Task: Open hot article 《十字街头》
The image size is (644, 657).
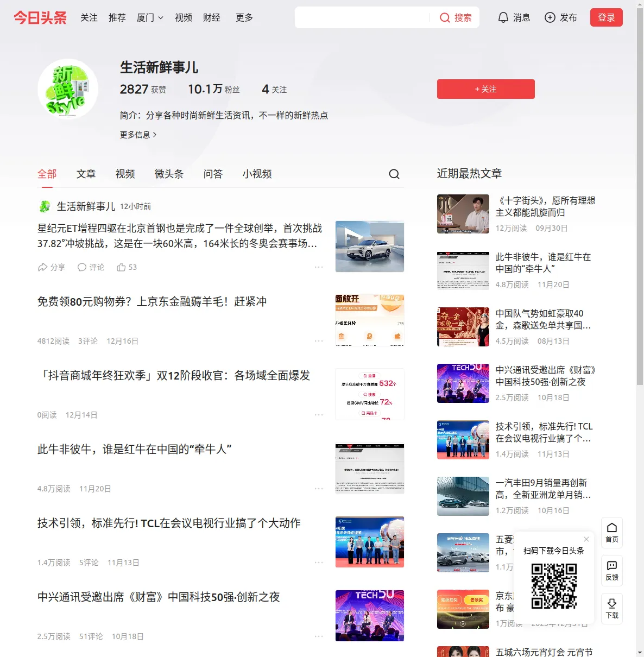Action: point(546,206)
